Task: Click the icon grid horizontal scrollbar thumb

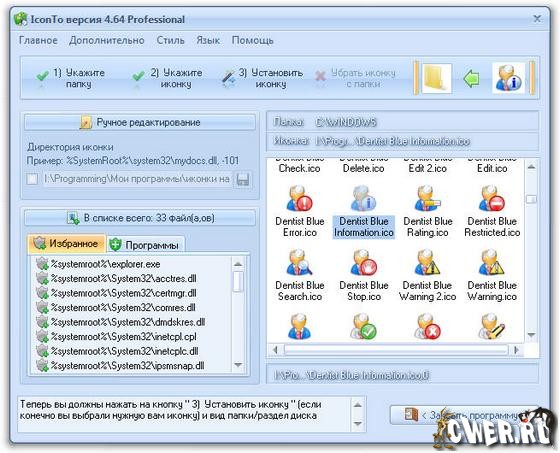Action: click(x=396, y=350)
